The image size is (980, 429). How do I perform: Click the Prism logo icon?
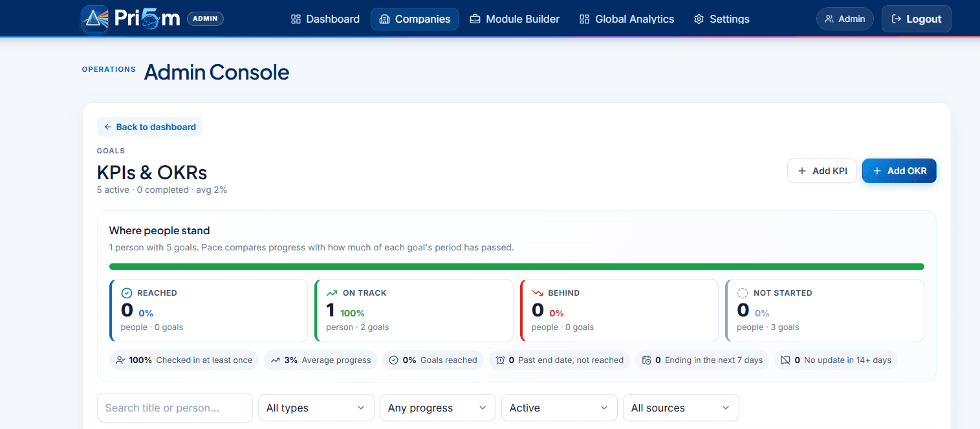coord(95,19)
